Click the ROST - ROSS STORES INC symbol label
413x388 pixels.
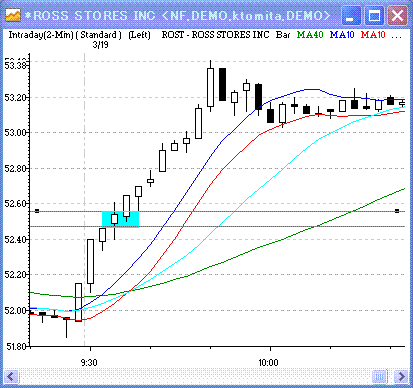(x=215, y=35)
